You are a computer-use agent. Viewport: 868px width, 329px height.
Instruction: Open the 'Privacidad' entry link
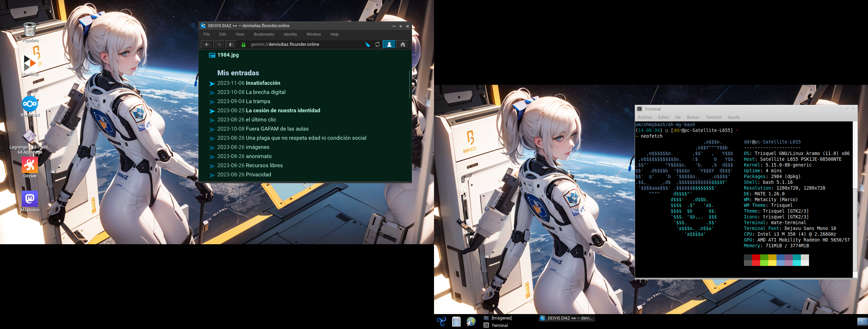click(258, 175)
